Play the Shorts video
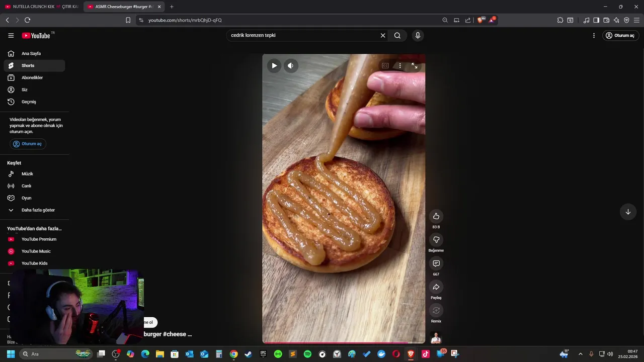The image size is (644, 362). point(274,65)
